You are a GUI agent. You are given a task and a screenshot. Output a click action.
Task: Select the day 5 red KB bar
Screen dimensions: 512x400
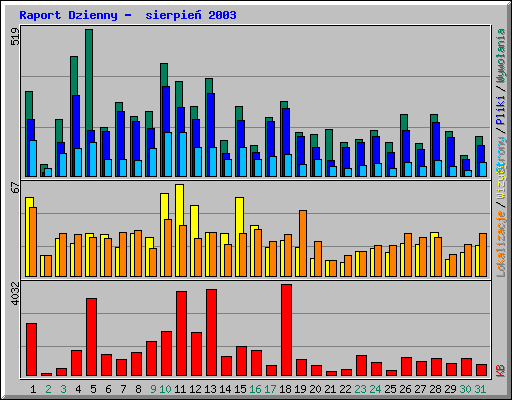pos(92,337)
